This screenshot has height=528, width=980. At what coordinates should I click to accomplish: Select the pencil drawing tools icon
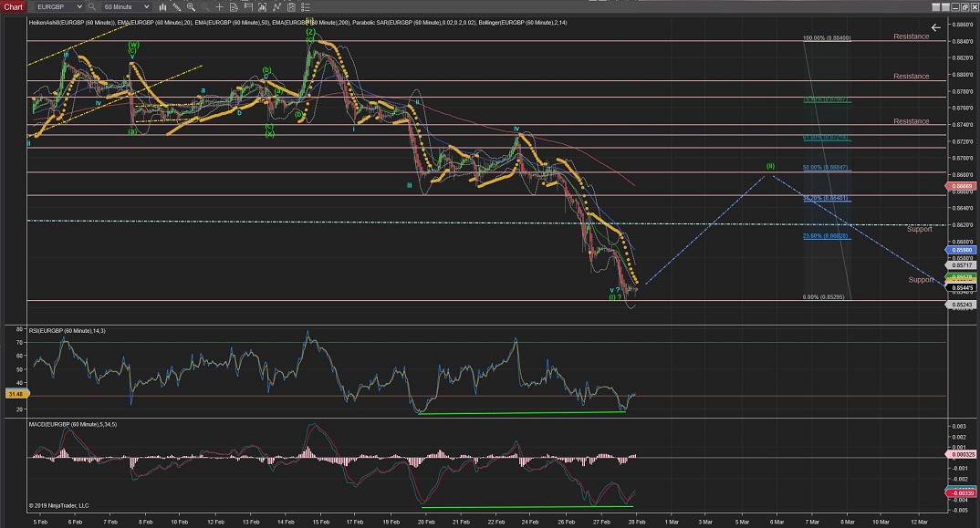click(x=176, y=6)
